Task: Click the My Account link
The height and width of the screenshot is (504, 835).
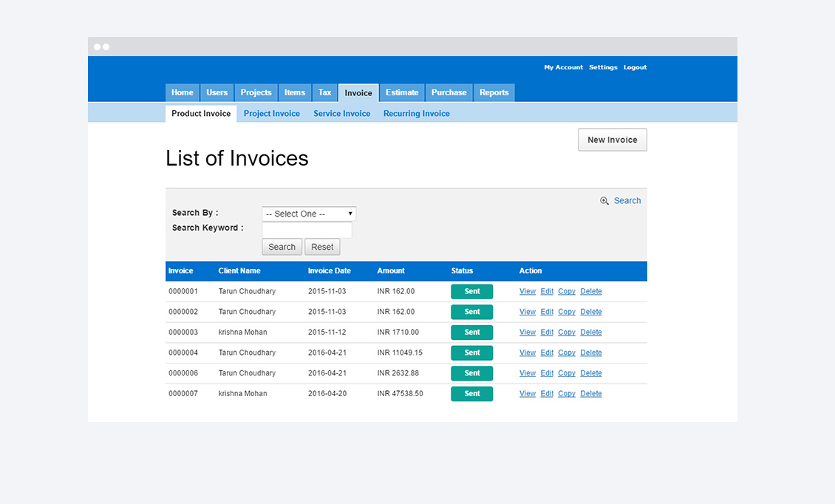Action: (x=563, y=67)
